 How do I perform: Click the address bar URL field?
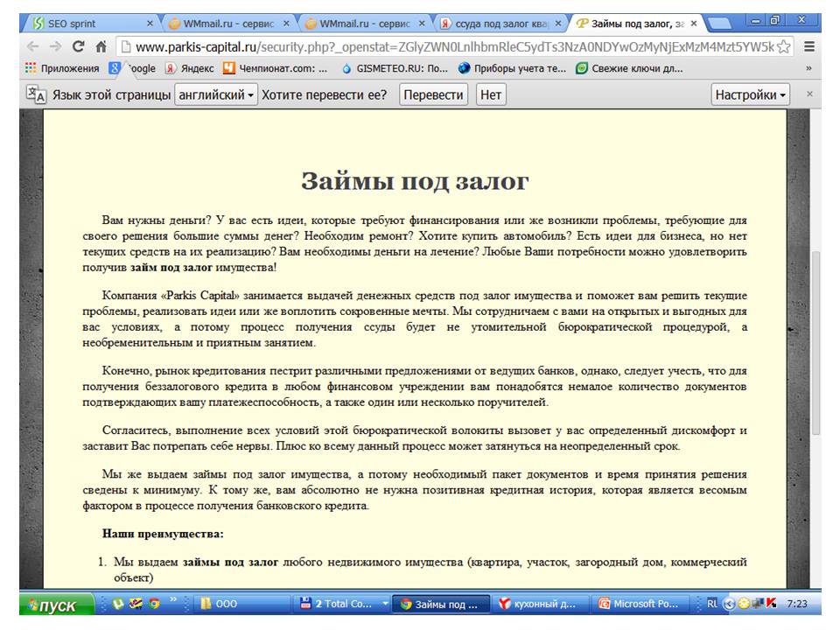[x=454, y=47]
